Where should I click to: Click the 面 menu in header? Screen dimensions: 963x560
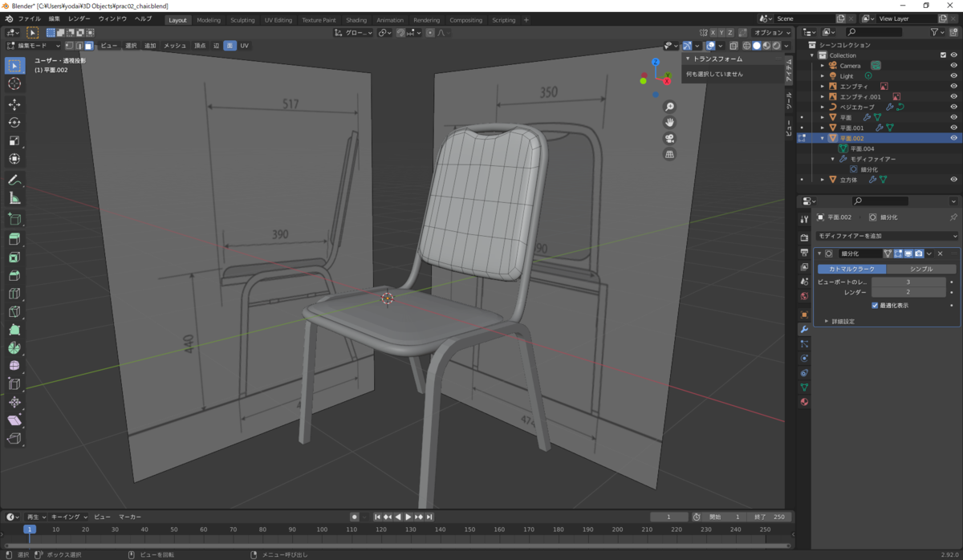230,46
